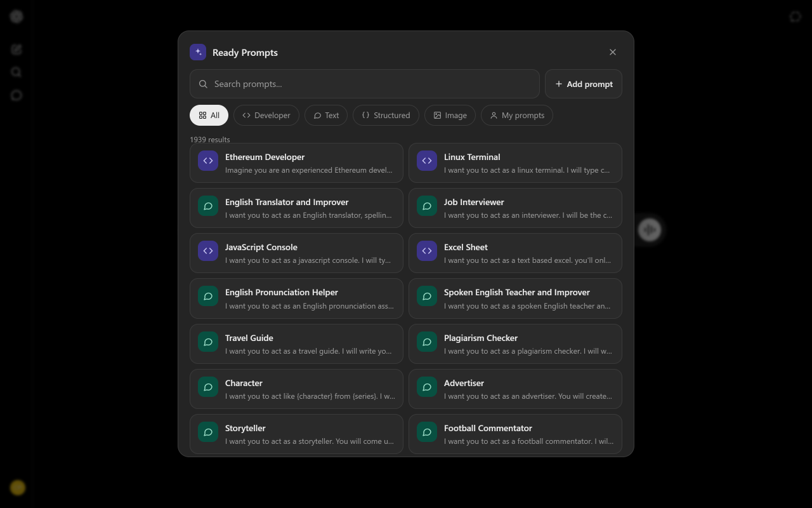This screenshot has width=812, height=508.
Task: Click the Ethereum Developer code icon
Action: [x=208, y=161]
